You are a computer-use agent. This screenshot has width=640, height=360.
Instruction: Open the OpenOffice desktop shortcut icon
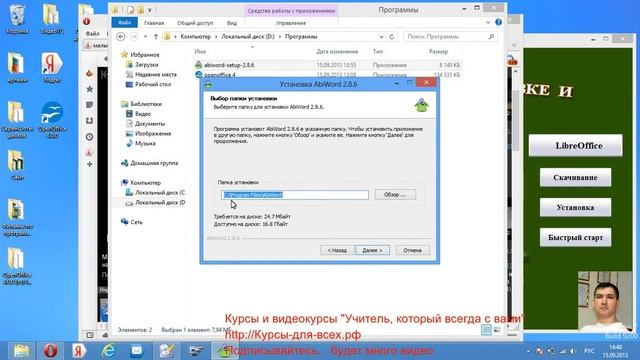click(52, 119)
